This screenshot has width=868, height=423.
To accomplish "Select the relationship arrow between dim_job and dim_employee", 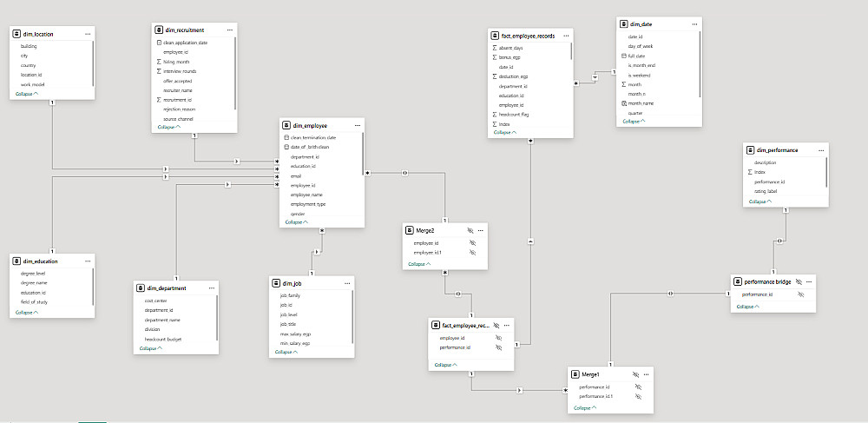I will (x=317, y=252).
